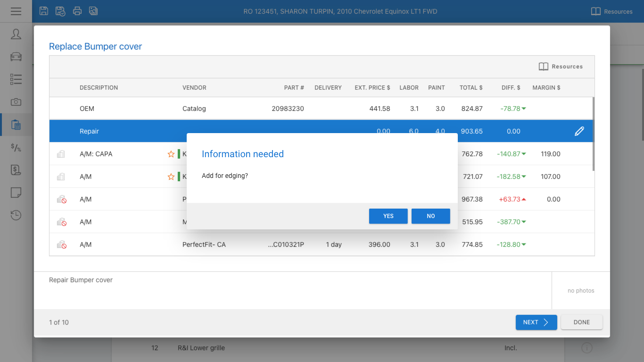Click the pencil edit icon on Repair row
The image size is (644, 362).
pos(579,131)
